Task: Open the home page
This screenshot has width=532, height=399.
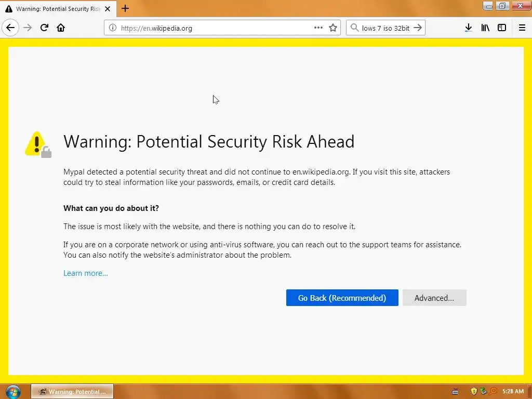Action: coord(61,28)
